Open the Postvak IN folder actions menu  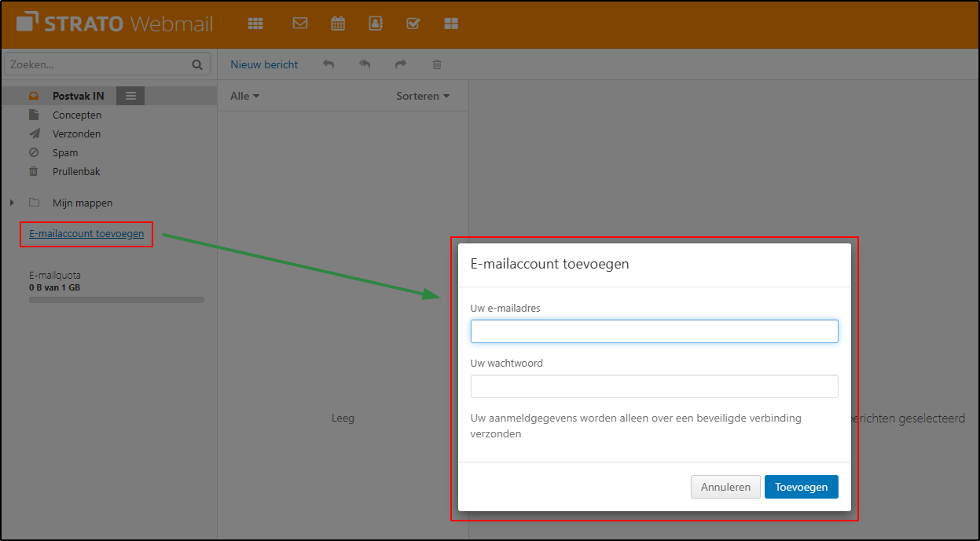pos(130,95)
